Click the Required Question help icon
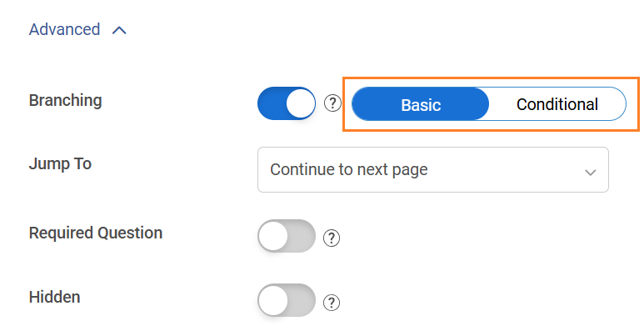This screenshot has width=644, height=336. (x=332, y=238)
